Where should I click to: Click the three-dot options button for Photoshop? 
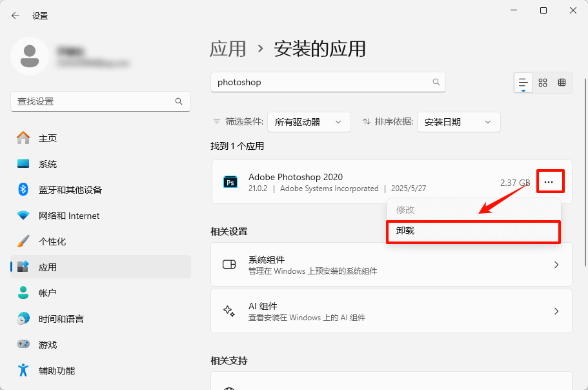pyautogui.click(x=550, y=181)
